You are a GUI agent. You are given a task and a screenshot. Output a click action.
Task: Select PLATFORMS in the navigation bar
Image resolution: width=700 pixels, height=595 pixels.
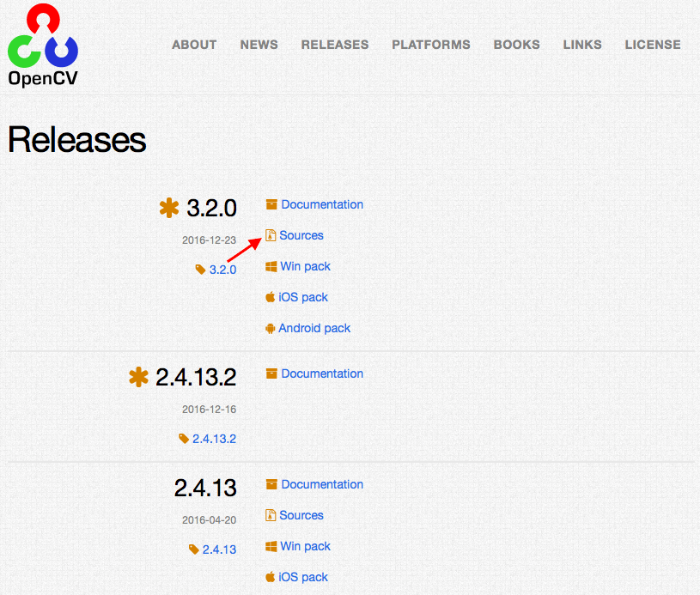pyautogui.click(x=431, y=45)
